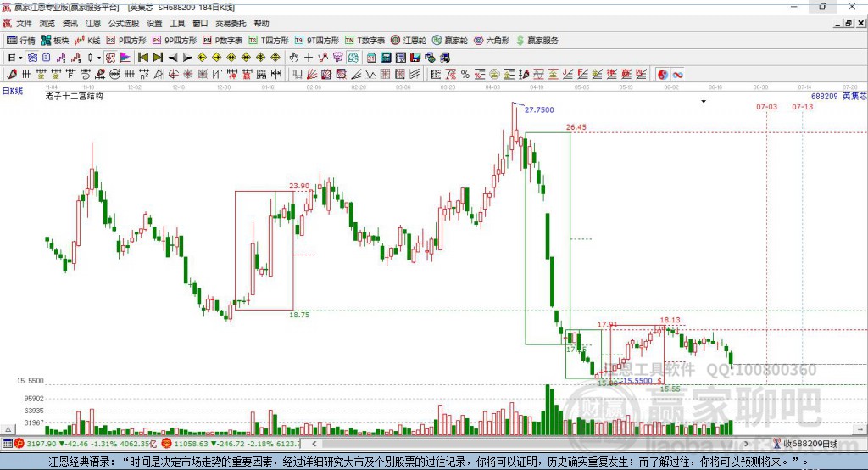Click the spiral drawing tool icon
Image resolution: width=868 pixels, height=470 pixels.
86,74
